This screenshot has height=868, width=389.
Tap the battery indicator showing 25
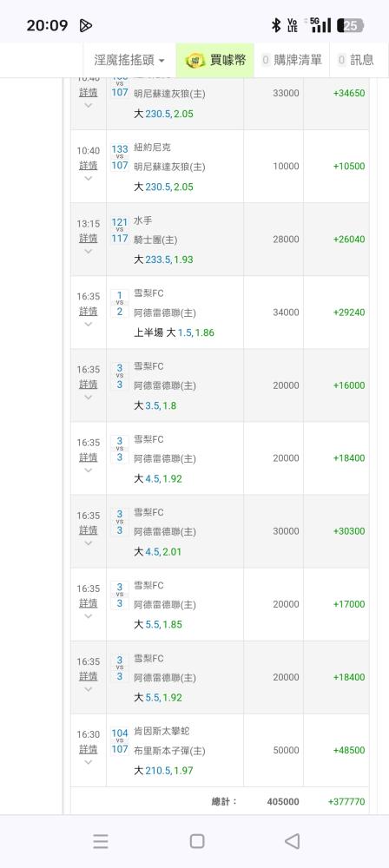tap(350, 25)
